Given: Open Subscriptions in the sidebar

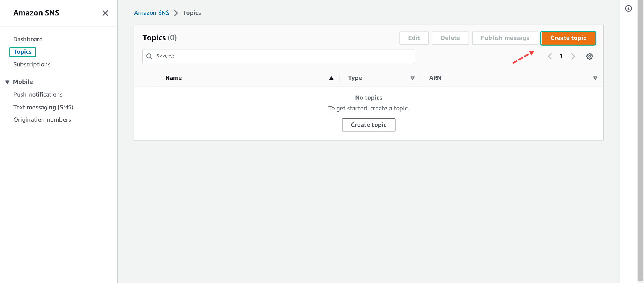Looking at the screenshot, I should pyautogui.click(x=32, y=64).
